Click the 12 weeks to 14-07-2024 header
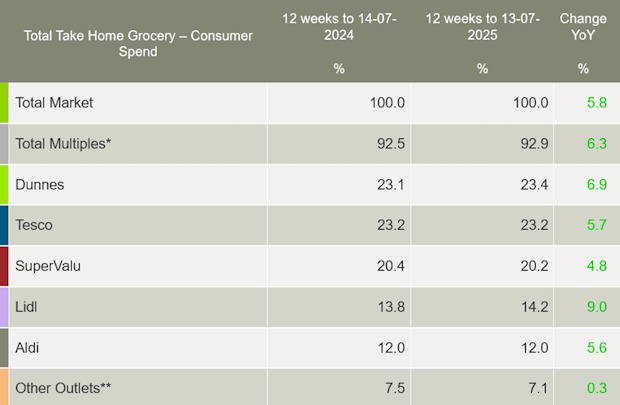This screenshot has width=620, height=405. [339, 27]
